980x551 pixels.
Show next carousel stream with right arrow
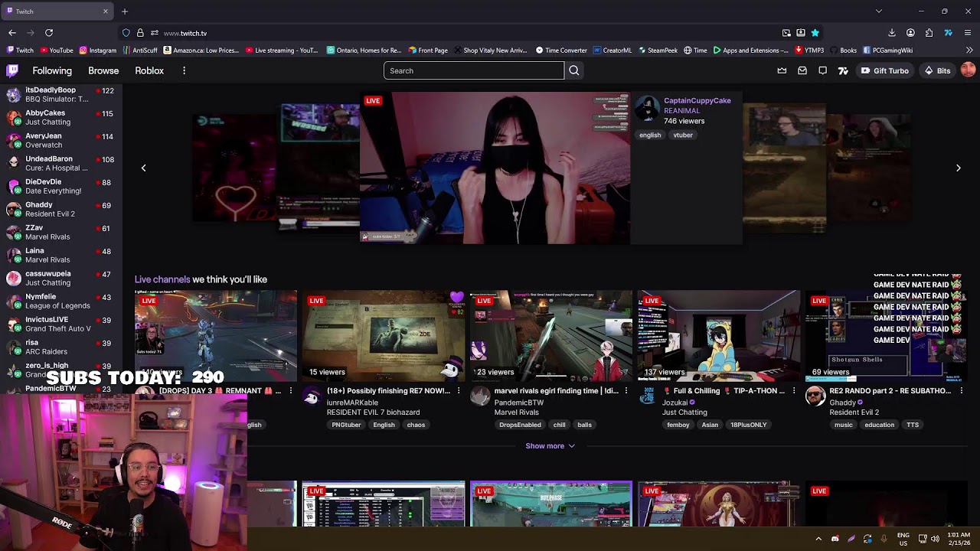(958, 168)
